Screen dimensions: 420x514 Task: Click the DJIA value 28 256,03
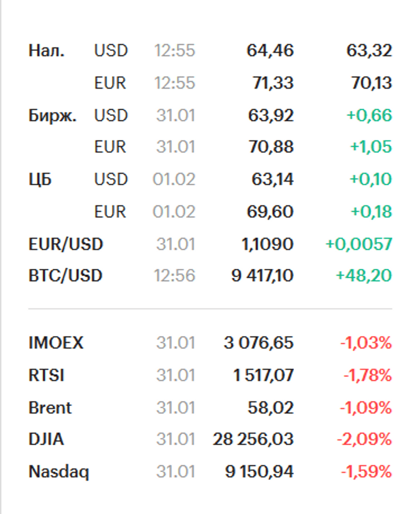pos(253,439)
